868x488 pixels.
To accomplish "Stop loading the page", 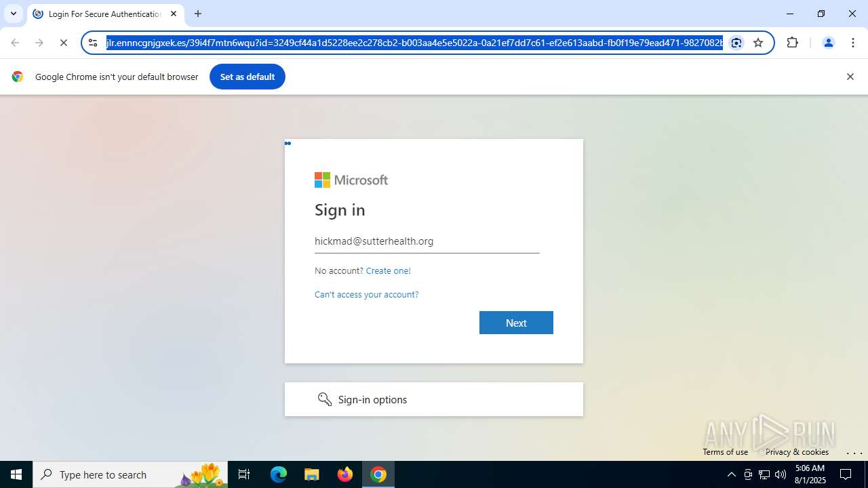I will 64,43.
